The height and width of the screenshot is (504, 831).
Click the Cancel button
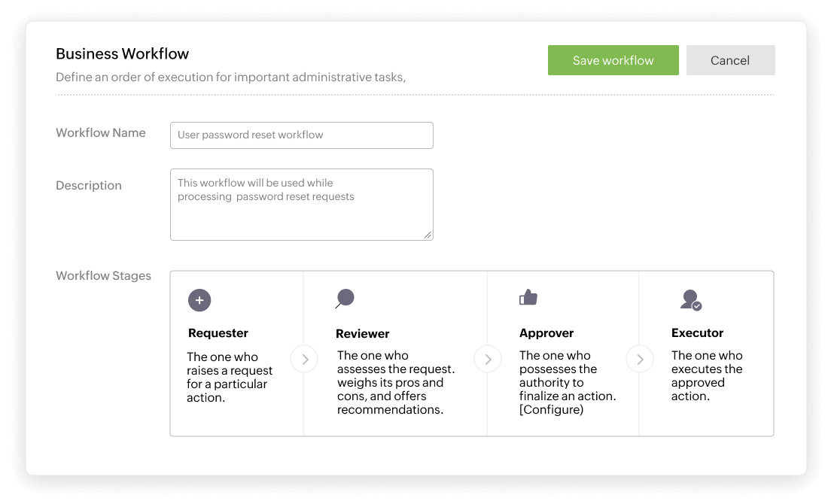point(730,60)
